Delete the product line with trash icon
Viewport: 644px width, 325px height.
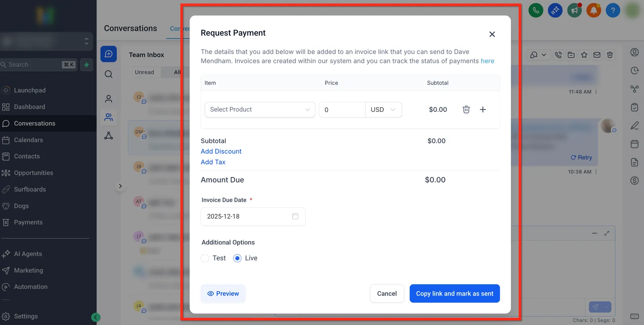pos(466,109)
